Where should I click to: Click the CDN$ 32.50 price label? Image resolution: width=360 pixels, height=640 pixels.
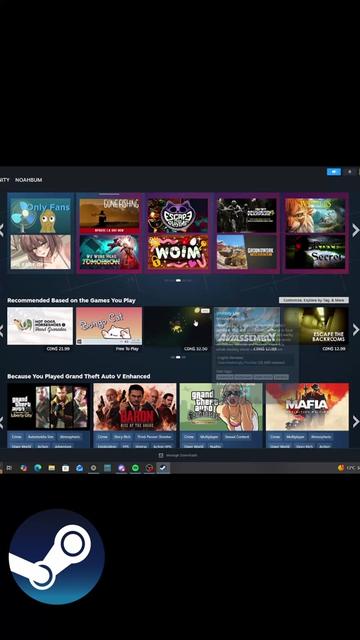pos(196,349)
